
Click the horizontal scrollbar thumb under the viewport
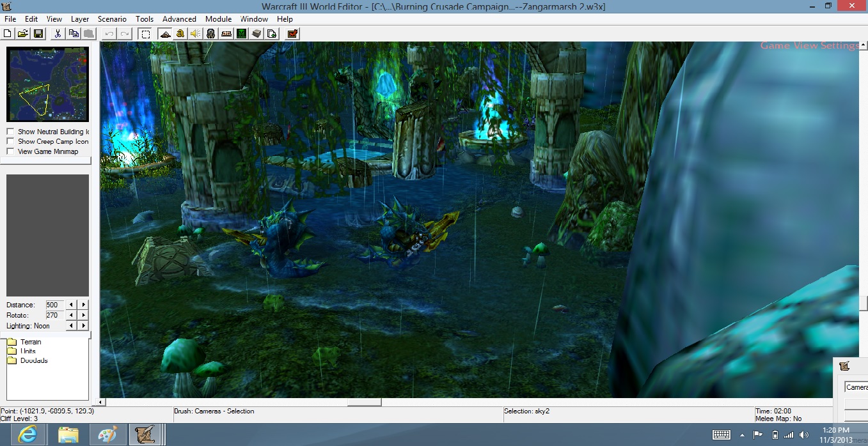click(365, 403)
